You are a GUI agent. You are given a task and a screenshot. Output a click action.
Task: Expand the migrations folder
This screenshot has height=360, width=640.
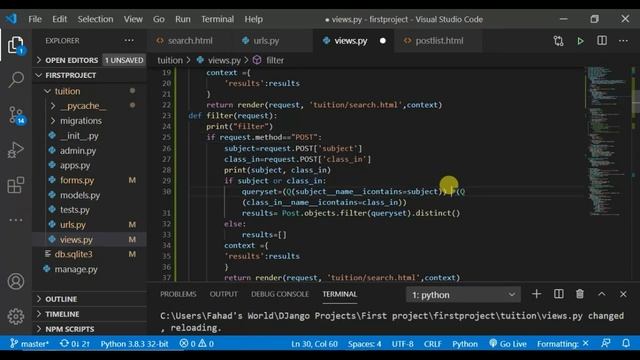click(x=90, y=121)
